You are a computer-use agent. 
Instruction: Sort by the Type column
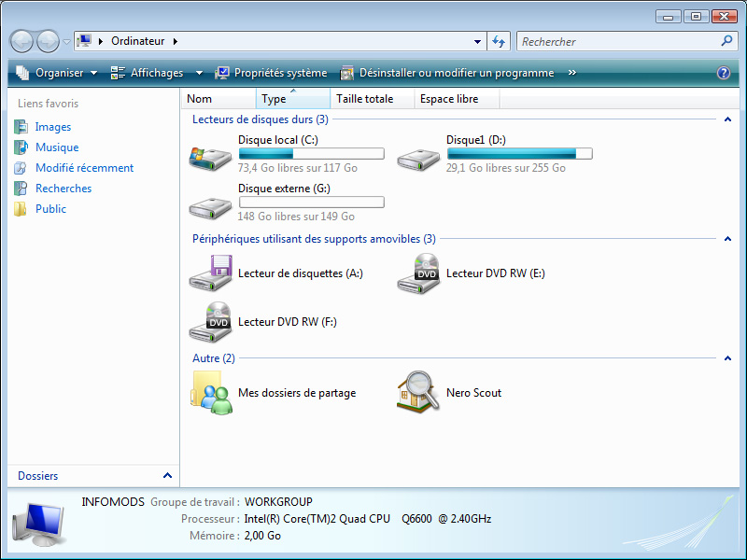pos(293,99)
